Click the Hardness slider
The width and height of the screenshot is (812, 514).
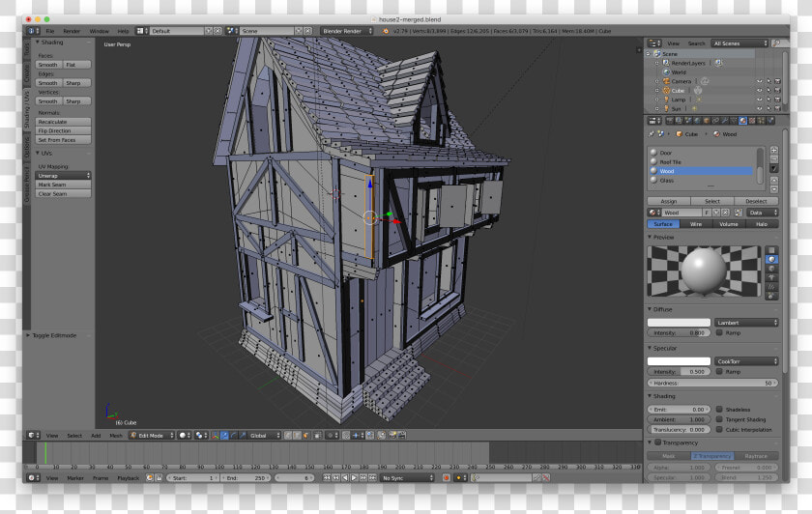(713, 383)
